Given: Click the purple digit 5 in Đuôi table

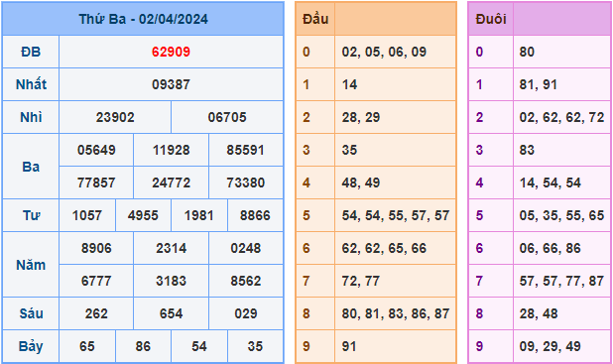Looking at the screenshot, I should [x=479, y=215].
